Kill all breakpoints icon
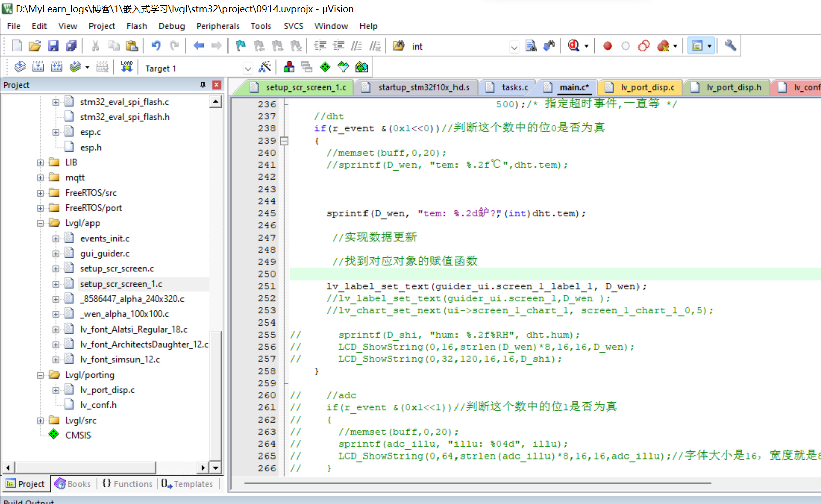Image resolution: width=821 pixels, height=504 pixels. (x=663, y=46)
